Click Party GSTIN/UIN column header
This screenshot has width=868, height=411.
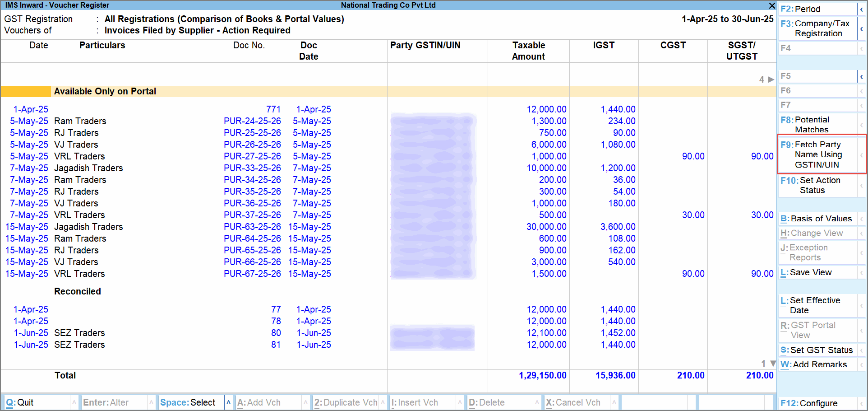[x=425, y=45]
